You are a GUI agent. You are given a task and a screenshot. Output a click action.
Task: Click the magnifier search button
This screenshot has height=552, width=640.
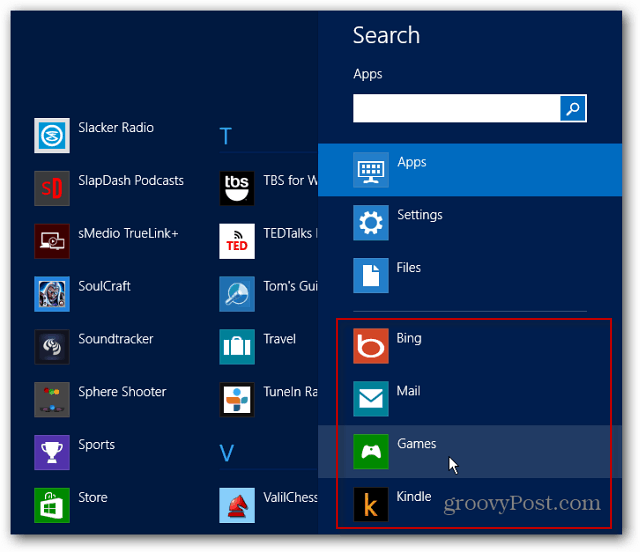click(x=573, y=108)
